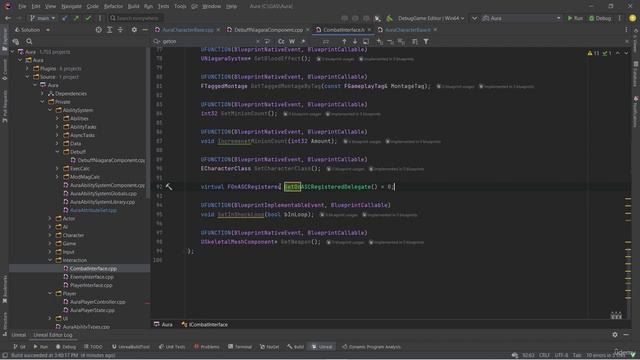Viewport: 640px width, 360px height.
Task: Click the locate in solution target icon
Action: pos(98,30)
